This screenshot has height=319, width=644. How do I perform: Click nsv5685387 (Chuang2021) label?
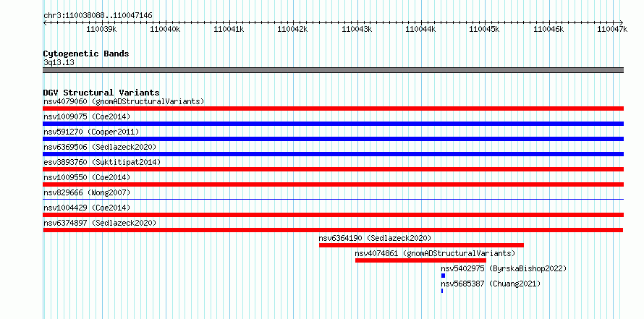[491, 284]
